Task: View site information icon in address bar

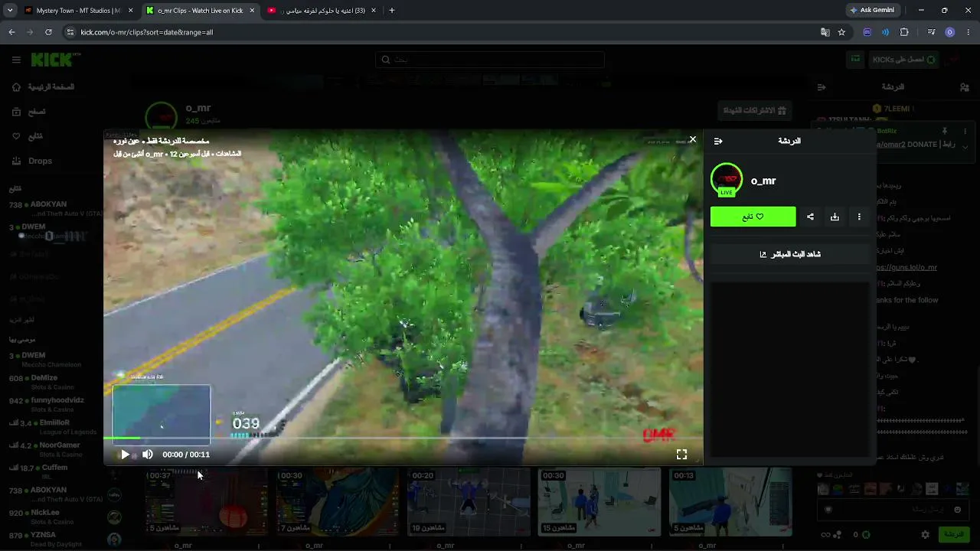Action: pos(70,32)
